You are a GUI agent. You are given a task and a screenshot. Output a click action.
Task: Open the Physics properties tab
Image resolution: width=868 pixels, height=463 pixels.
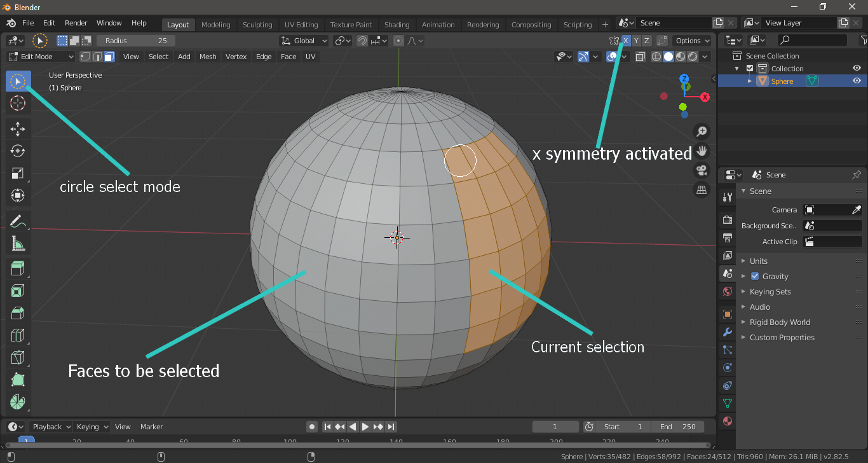coord(728,368)
